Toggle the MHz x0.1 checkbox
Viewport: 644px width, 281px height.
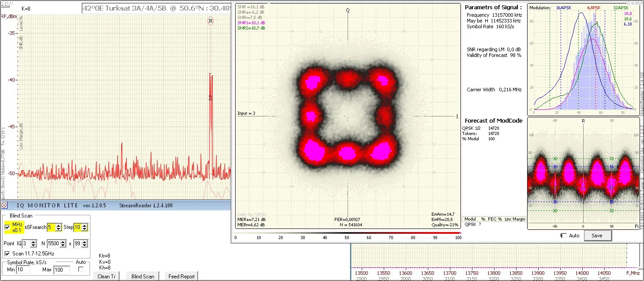[7, 227]
